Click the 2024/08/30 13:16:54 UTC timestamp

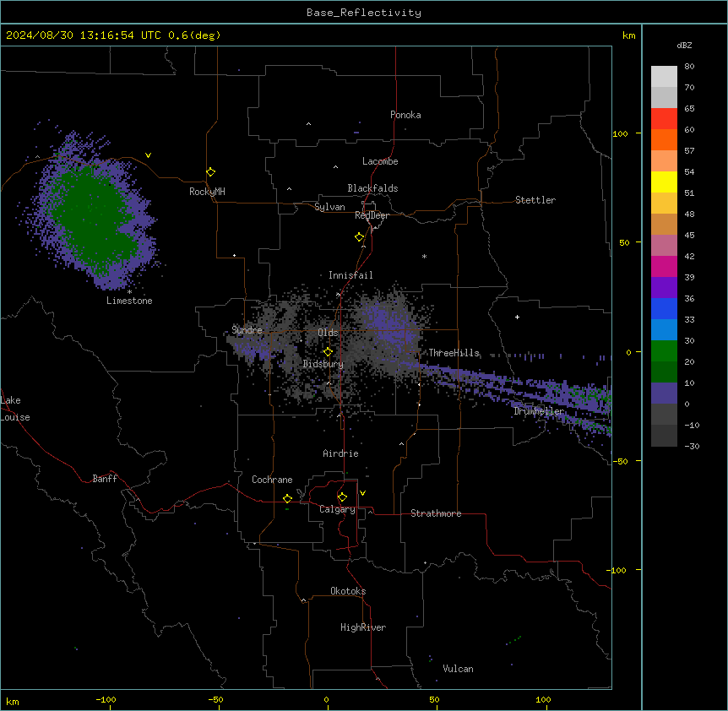coord(83,35)
